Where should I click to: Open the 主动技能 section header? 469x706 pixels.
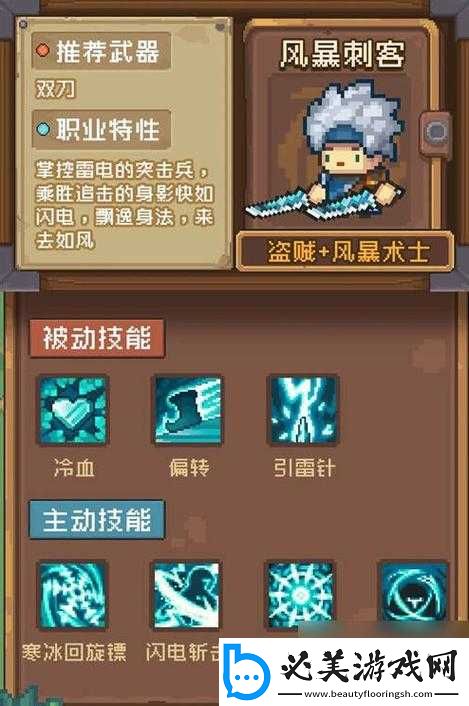point(97,519)
